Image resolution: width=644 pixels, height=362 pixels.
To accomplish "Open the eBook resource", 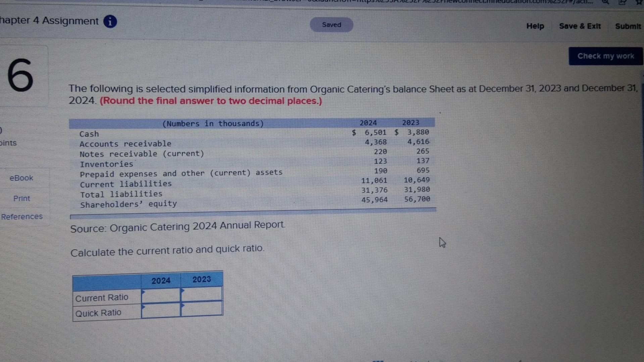I will [21, 178].
